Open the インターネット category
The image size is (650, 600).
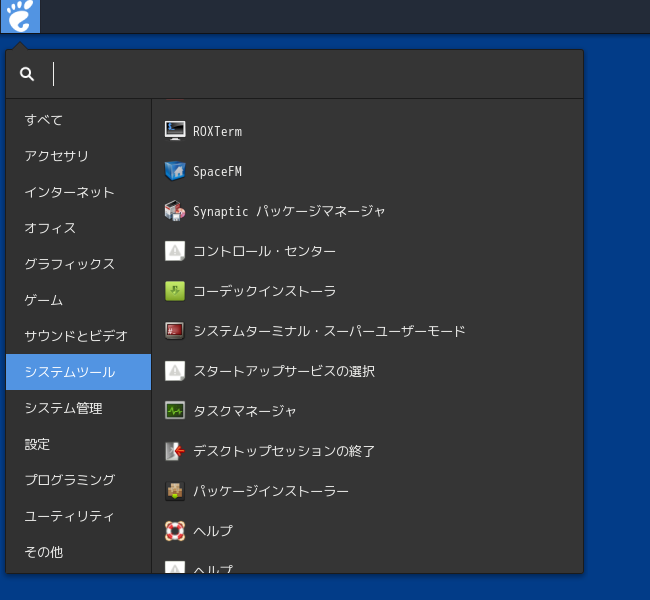coord(78,192)
